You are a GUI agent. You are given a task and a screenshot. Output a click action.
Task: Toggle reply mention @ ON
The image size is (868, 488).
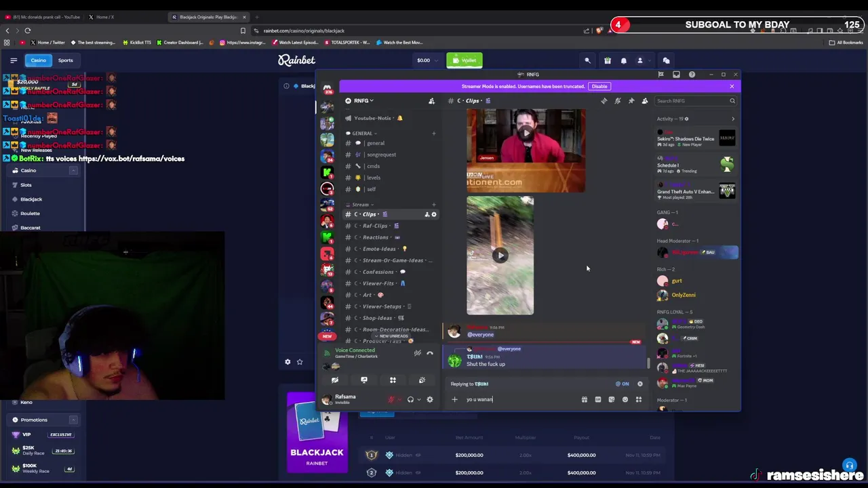click(622, 384)
